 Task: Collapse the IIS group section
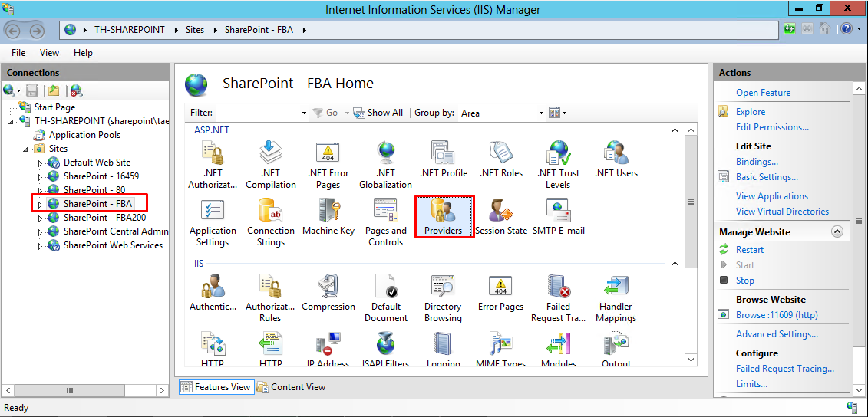tap(675, 264)
